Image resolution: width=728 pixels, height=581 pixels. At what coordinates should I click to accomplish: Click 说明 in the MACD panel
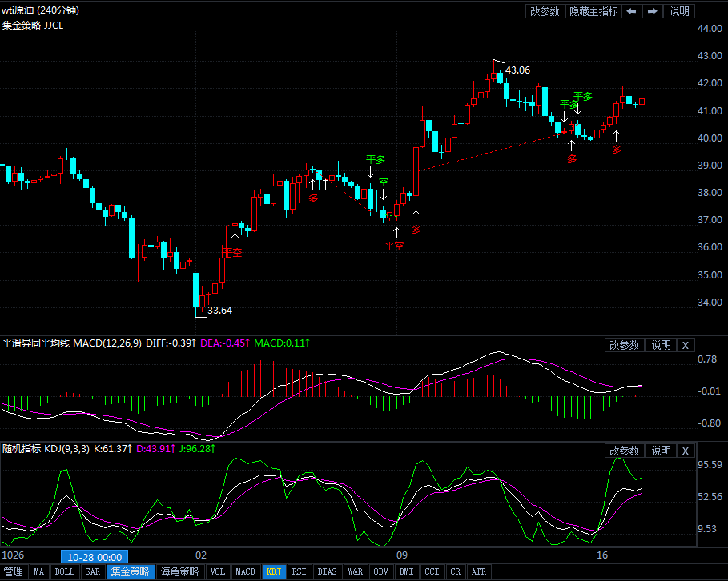tap(661, 345)
